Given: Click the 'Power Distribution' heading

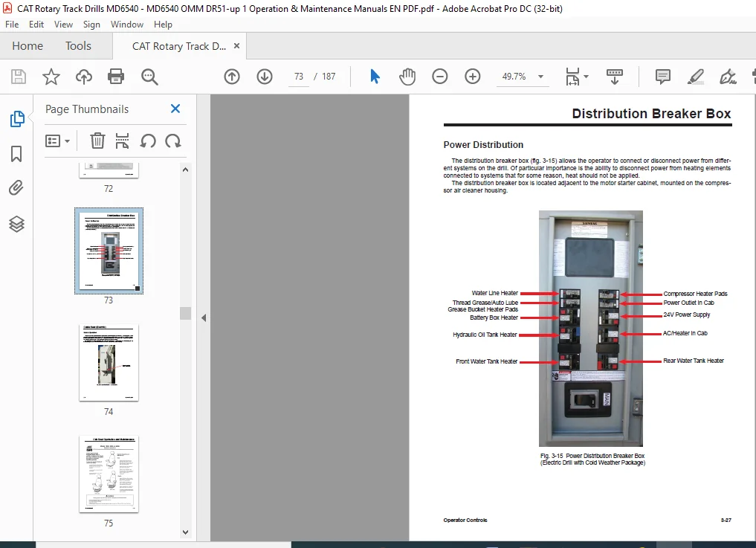Looking at the screenshot, I should (483, 145).
